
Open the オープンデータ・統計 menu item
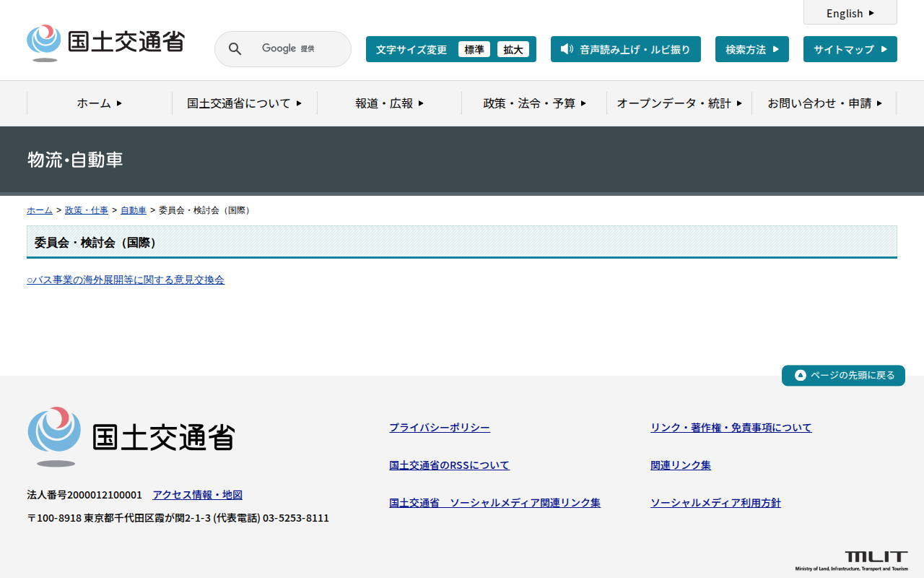(x=679, y=103)
